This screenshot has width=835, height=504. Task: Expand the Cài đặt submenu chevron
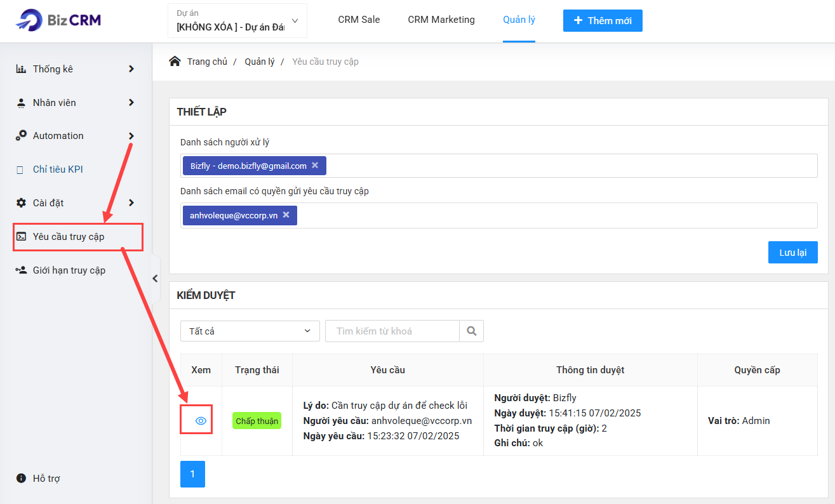coord(131,203)
